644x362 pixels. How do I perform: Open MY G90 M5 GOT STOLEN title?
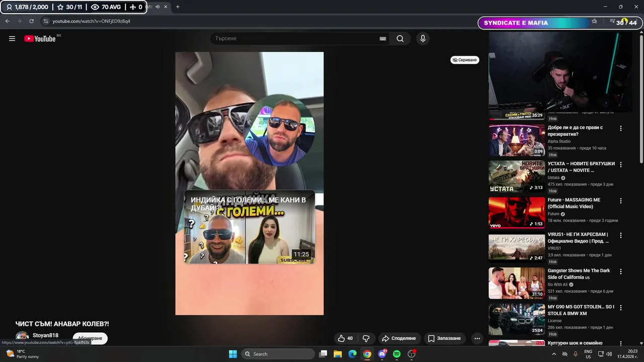(581, 310)
